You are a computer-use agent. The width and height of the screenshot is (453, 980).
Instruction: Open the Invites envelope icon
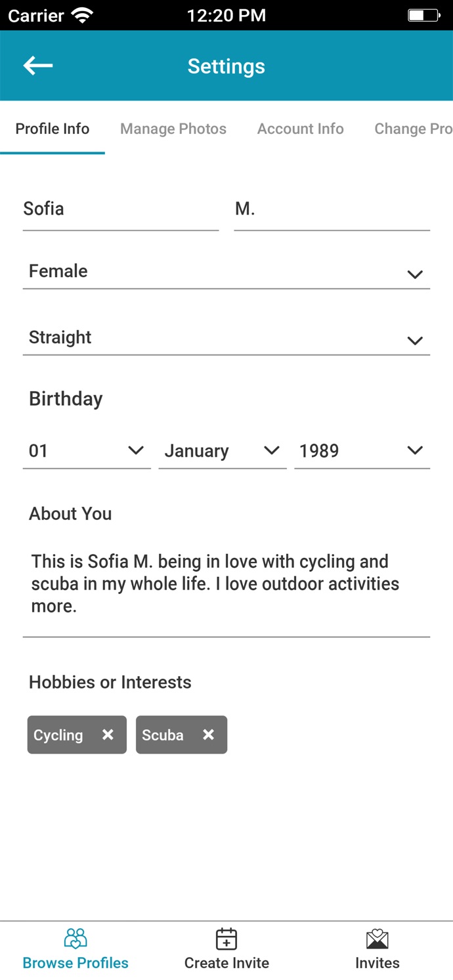377,939
